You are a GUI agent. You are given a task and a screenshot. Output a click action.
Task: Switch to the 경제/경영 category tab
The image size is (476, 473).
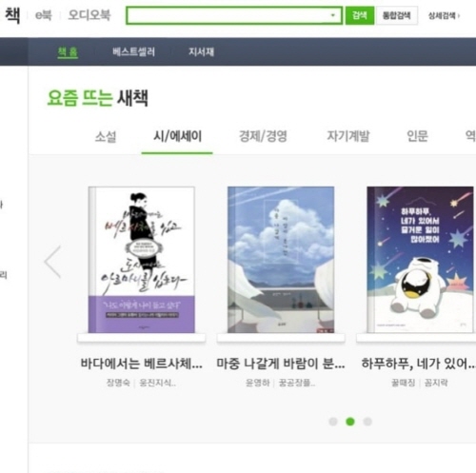pos(263,136)
